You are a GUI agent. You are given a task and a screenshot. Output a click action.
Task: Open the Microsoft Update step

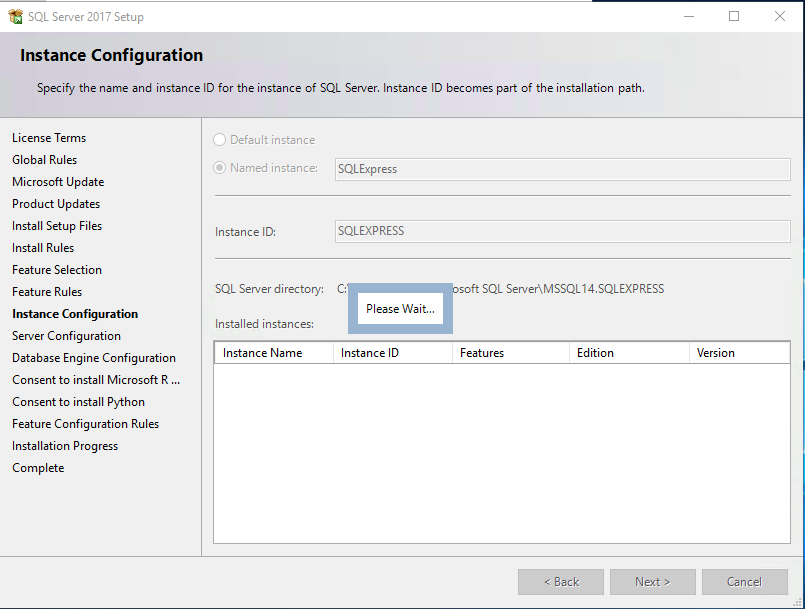58,182
